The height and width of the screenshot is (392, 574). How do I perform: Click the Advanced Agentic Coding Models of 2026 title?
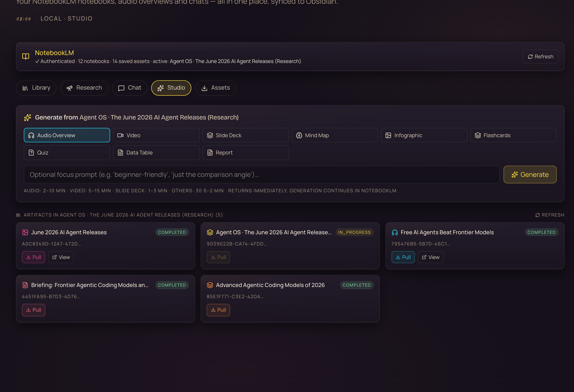pyautogui.click(x=270, y=285)
